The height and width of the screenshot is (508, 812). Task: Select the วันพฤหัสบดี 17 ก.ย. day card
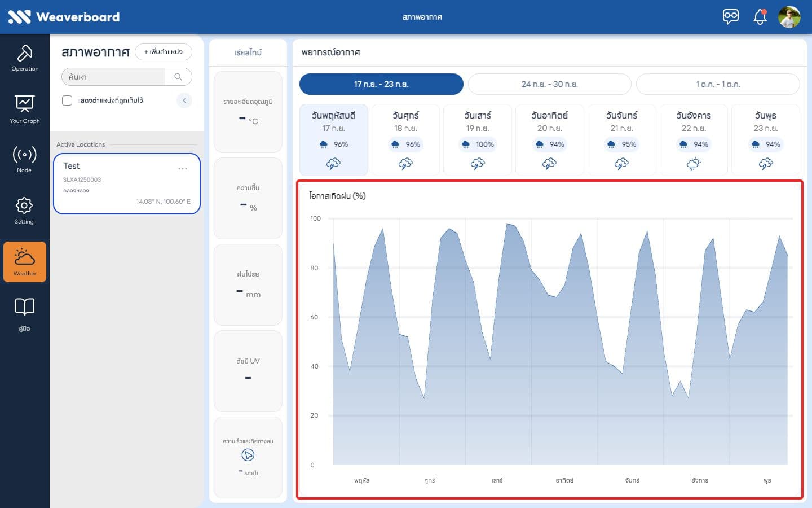333,139
